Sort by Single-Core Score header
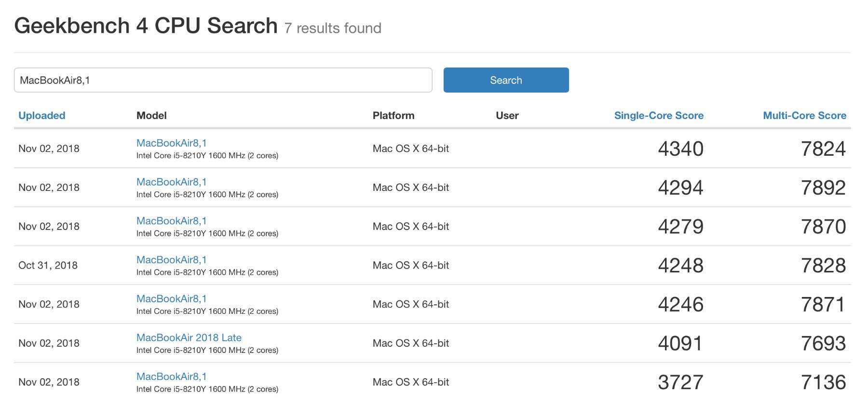The image size is (868, 405). pyautogui.click(x=658, y=116)
